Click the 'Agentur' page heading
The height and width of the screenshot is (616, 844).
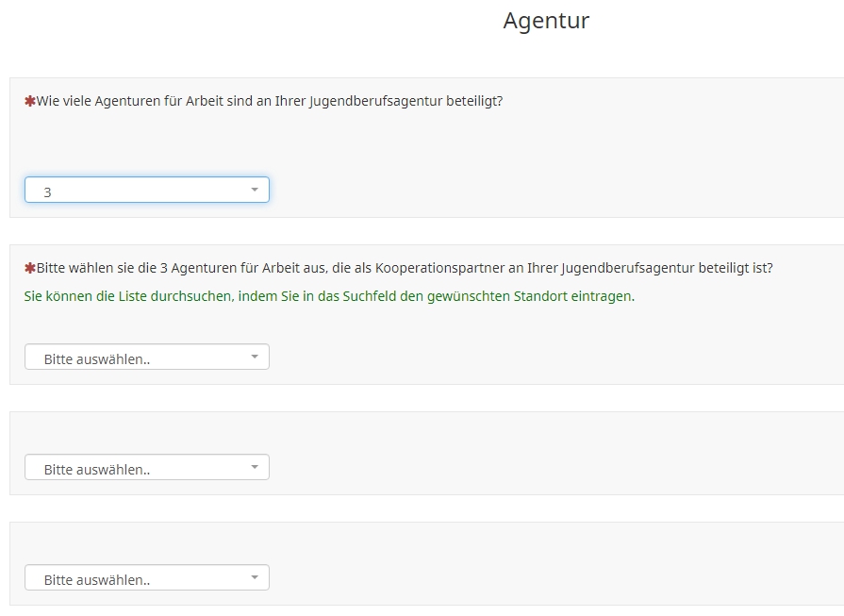(546, 21)
